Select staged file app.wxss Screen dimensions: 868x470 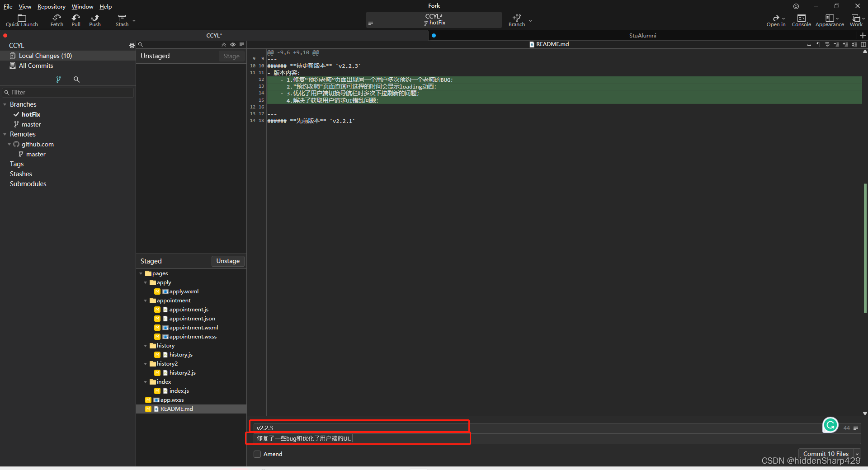(191, 400)
